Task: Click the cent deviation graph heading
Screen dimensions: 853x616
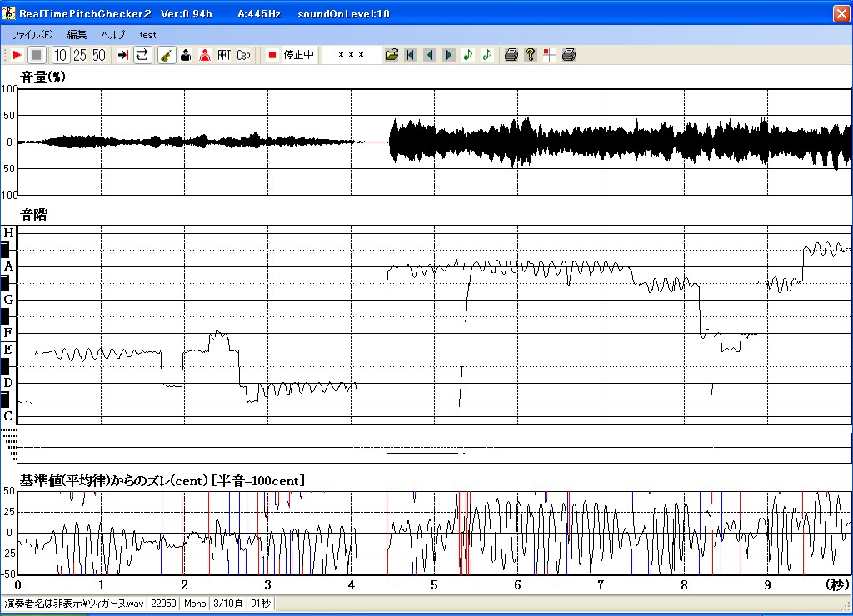Action: point(162,480)
